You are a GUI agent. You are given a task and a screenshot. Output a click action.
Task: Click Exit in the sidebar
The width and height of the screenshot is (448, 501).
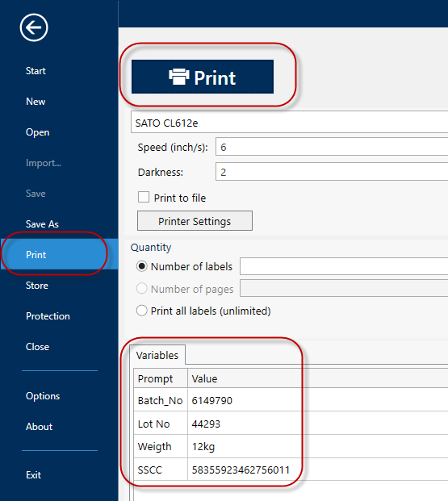click(x=33, y=475)
